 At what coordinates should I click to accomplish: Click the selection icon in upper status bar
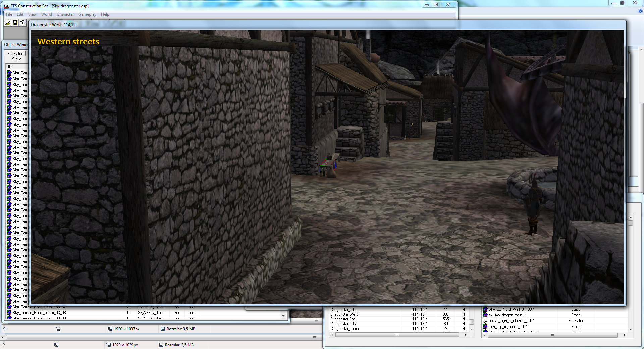click(58, 329)
